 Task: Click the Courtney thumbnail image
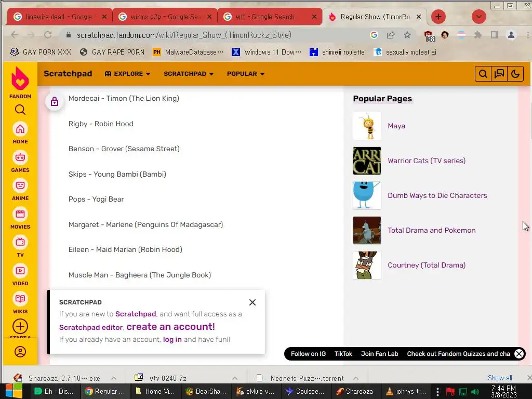click(367, 265)
